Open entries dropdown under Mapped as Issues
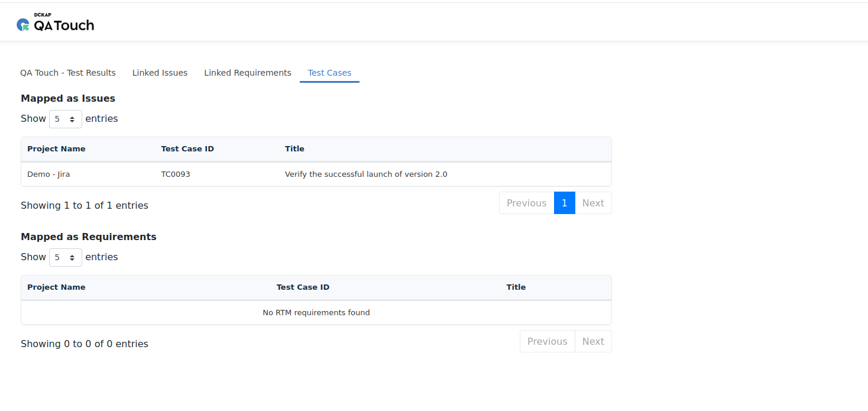This screenshot has height=411, width=868. coord(65,119)
